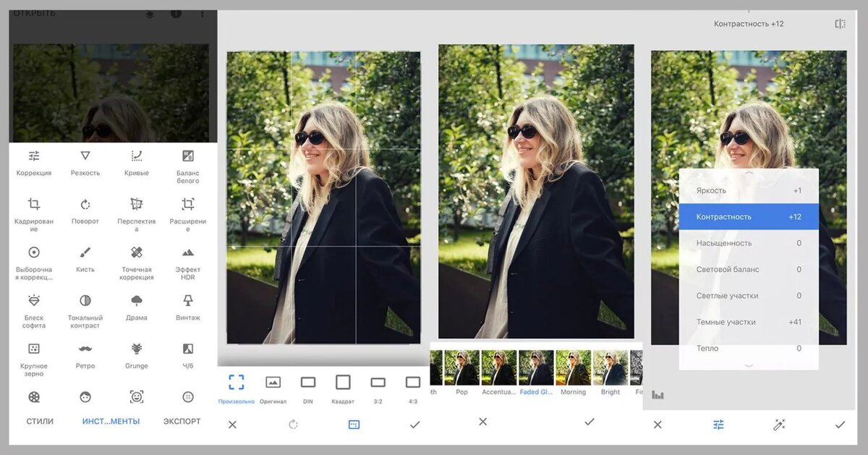Cancel the style selection with X
Image resolution: width=868 pixels, height=455 pixels.
[x=482, y=421]
